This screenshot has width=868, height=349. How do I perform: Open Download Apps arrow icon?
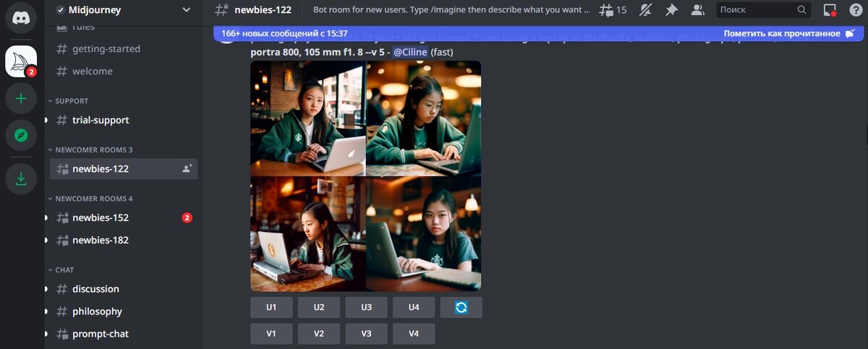21,178
